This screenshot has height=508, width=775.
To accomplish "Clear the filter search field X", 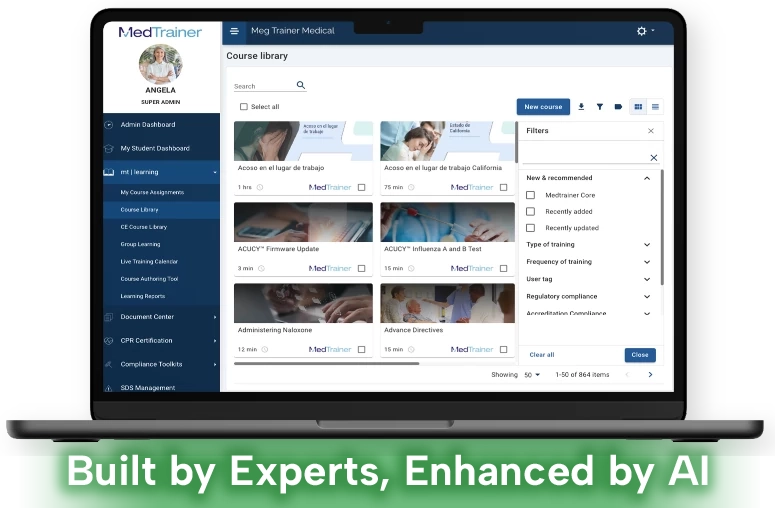I will [654, 158].
